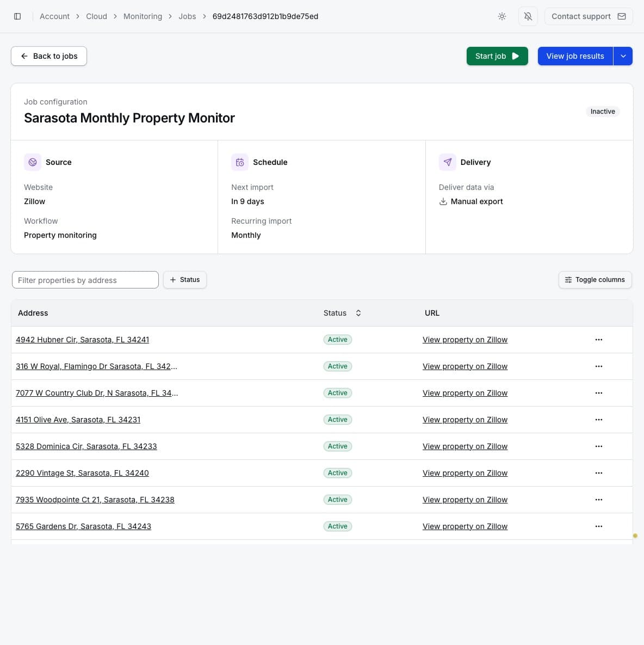Image resolution: width=644 pixels, height=645 pixels.
Task: Click View job results button
Action: 575,56
